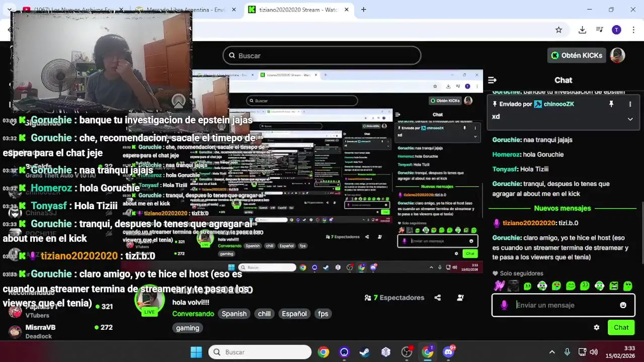Open the Chrome profile avatar T
Image resolution: width=644 pixels, height=362 pixels.
[x=616, y=30]
